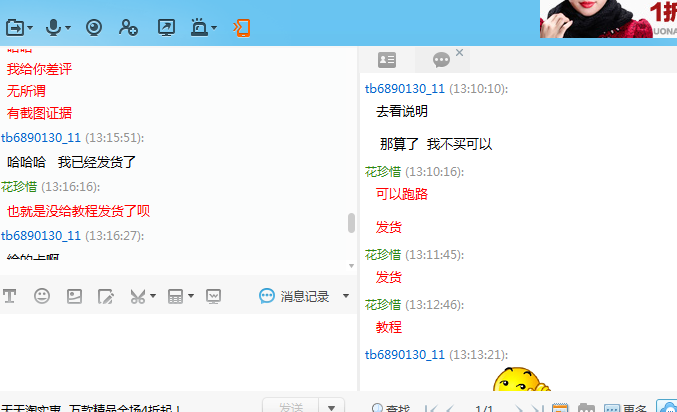This screenshot has height=412, width=677.
Task: Click the 发送 send button
Action: click(x=291, y=407)
